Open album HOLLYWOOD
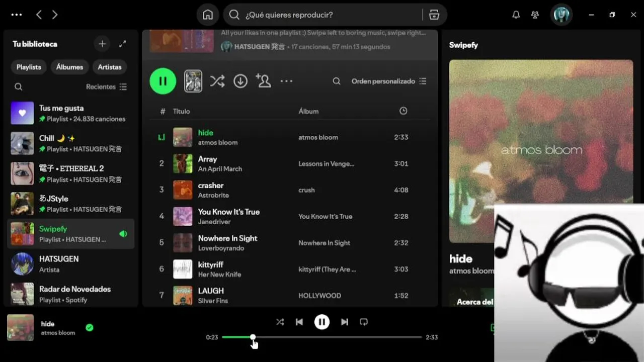This screenshot has width=644, height=362. tap(319, 296)
